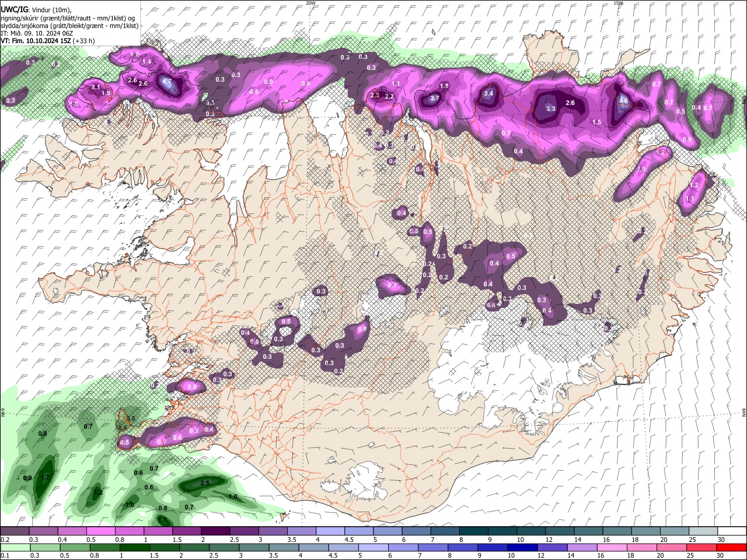
Task: Pick the pale green 0.1 rain legend swatch
Action: (x=15, y=547)
